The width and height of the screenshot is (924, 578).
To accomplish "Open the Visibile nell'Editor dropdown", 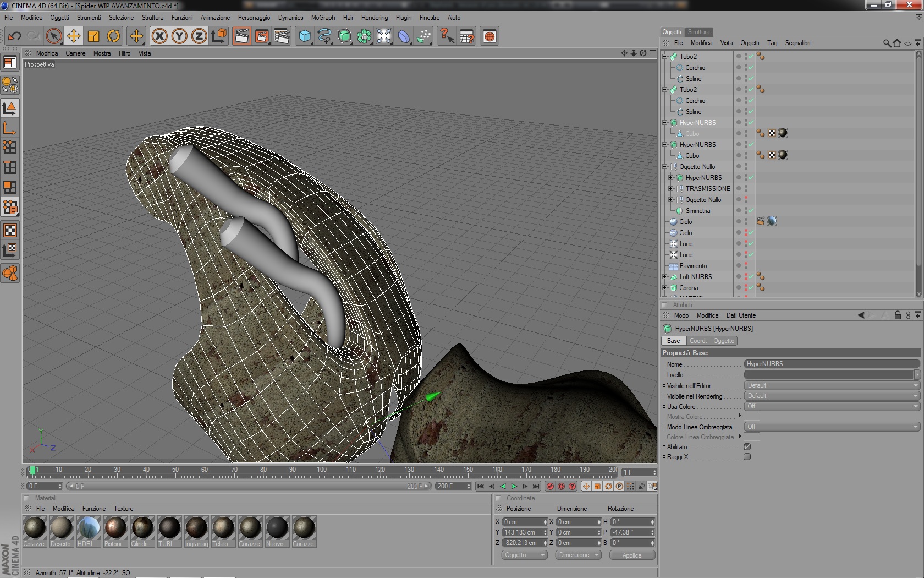I will coord(832,385).
